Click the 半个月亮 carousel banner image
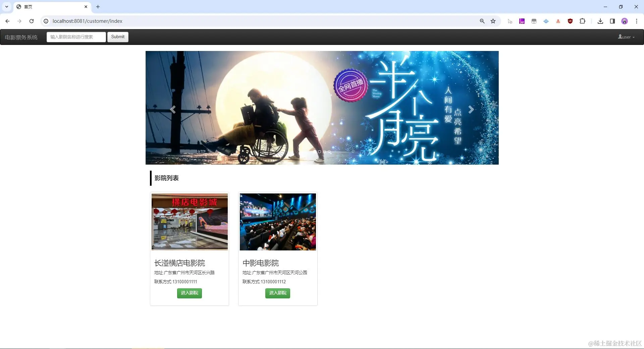 click(x=322, y=108)
